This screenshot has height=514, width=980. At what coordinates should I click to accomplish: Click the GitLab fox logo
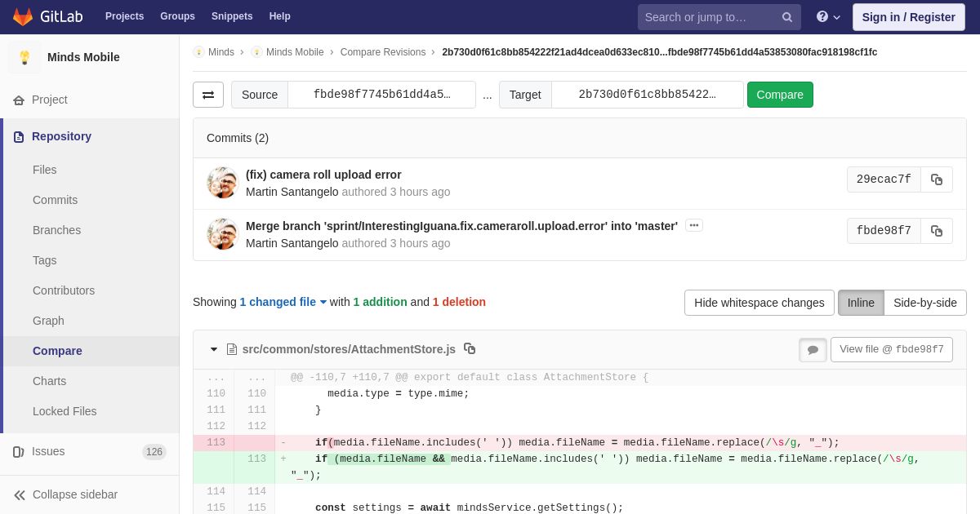[x=23, y=16]
